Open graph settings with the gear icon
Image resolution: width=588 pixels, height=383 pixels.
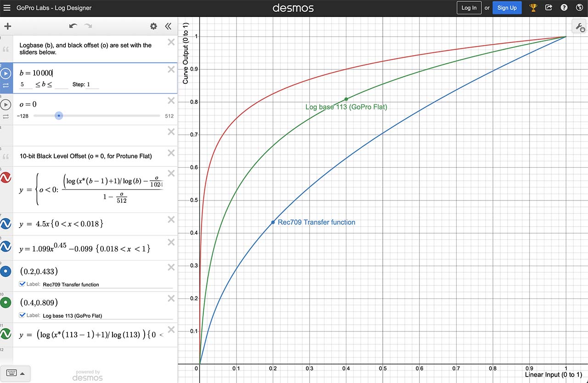[x=153, y=26]
